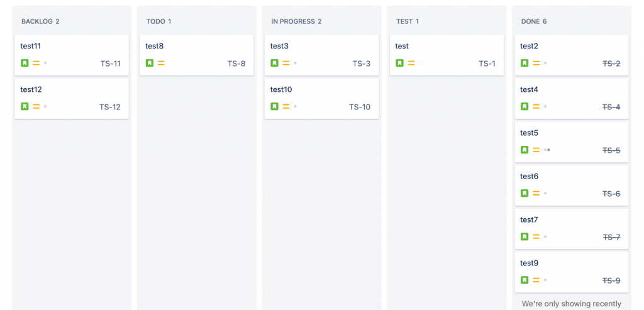Open the TS-11 issue key link

pyautogui.click(x=110, y=64)
